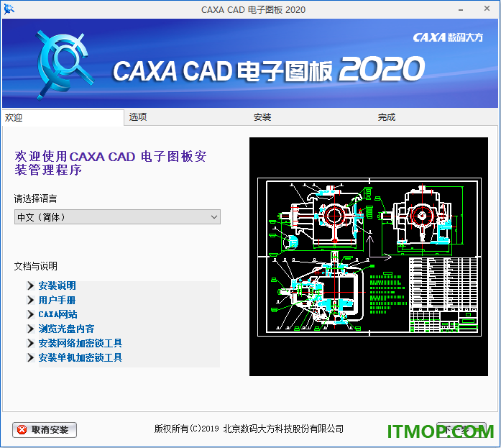Image resolution: width=501 pixels, height=448 pixels.
Task: Switch to the 选项 tab
Action: pyautogui.click(x=186, y=117)
